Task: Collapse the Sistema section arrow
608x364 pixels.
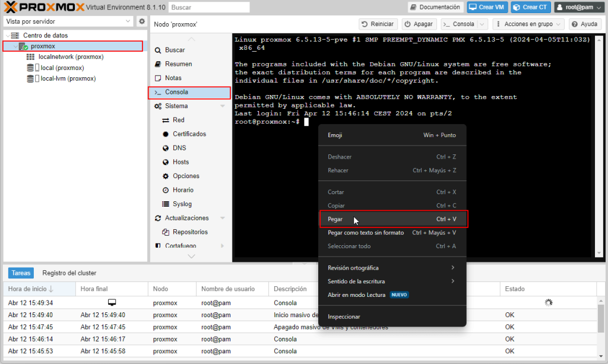Action: [x=223, y=106]
